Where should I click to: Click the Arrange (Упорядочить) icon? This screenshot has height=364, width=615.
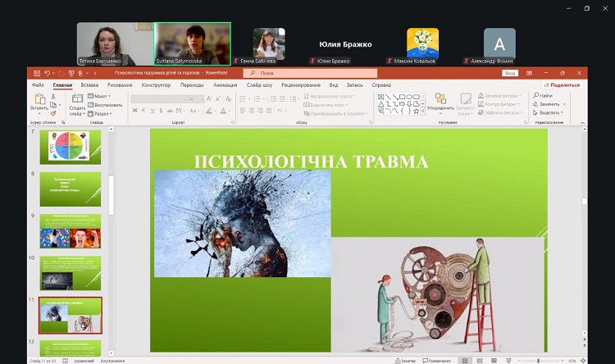click(440, 98)
